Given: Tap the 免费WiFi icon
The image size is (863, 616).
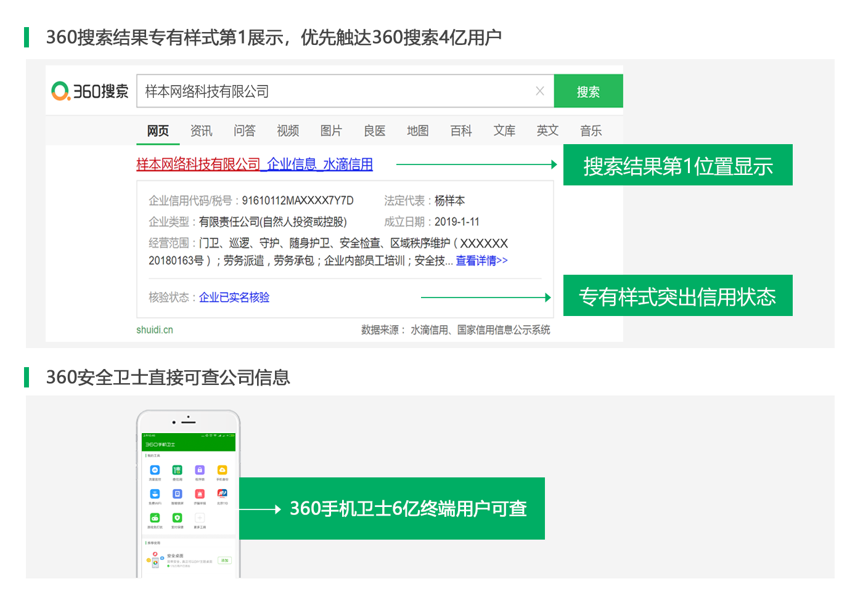Looking at the screenshot, I should tap(155, 494).
